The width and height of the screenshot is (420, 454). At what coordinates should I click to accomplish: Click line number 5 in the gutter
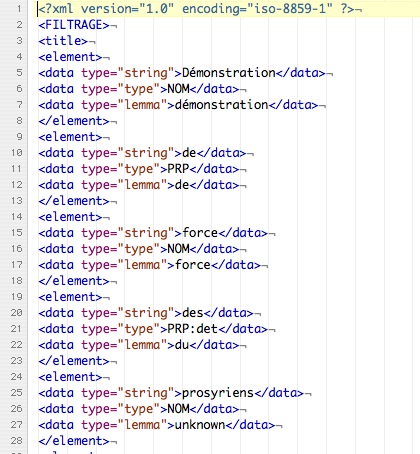[x=20, y=73]
